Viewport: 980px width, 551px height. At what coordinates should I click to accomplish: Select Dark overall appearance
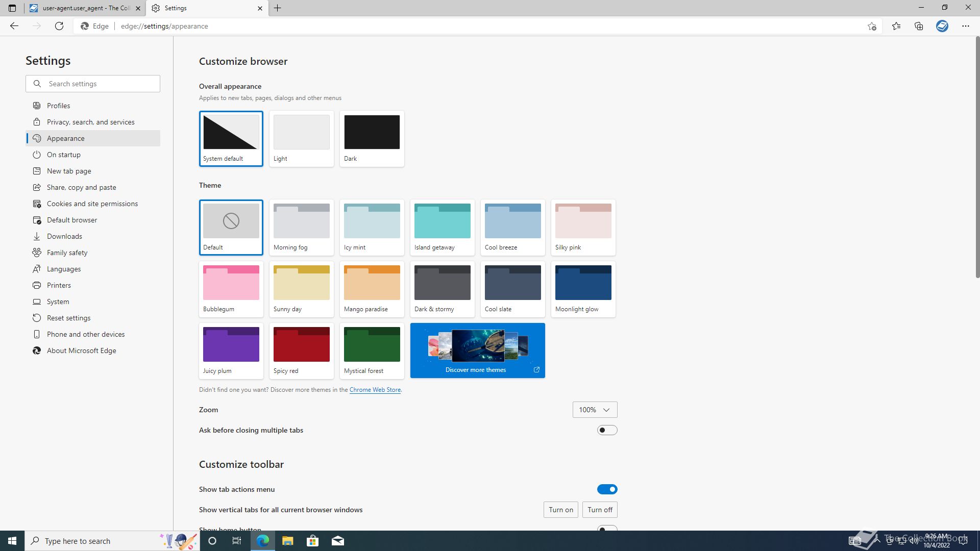pos(372,139)
